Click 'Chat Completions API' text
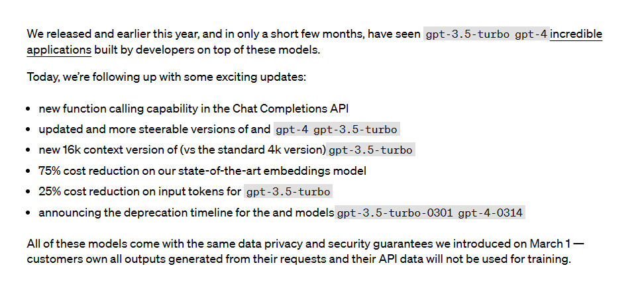Screen dimensions: 644x292 coord(290,109)
